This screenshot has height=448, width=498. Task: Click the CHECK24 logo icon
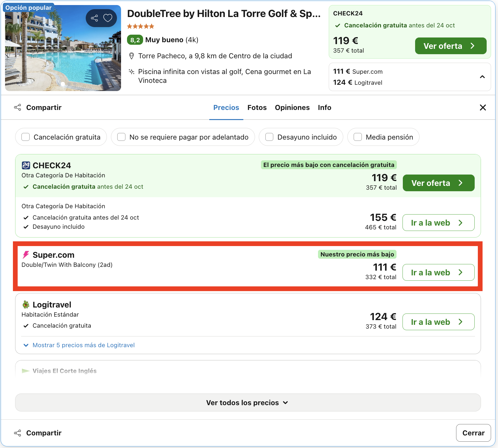tap(26, 165)
